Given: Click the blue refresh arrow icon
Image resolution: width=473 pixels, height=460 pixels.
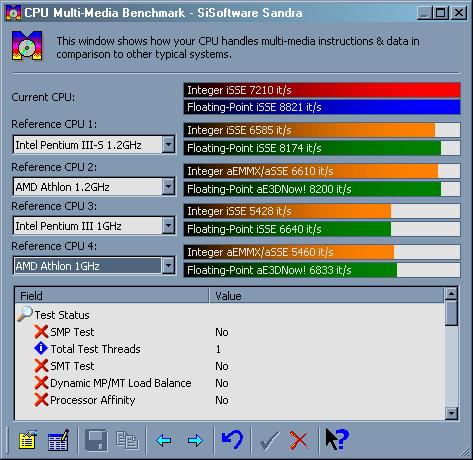Looking at the screenshot, I should point(232,439).
